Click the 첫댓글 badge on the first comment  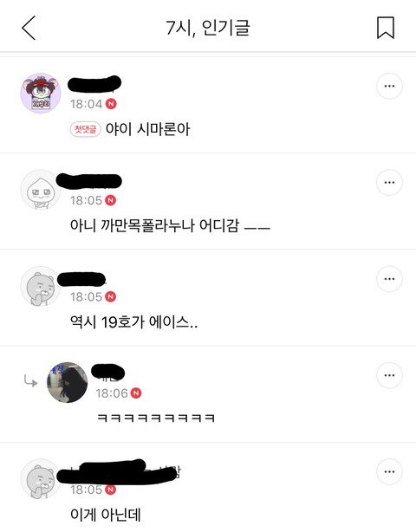tap(85, 129)
